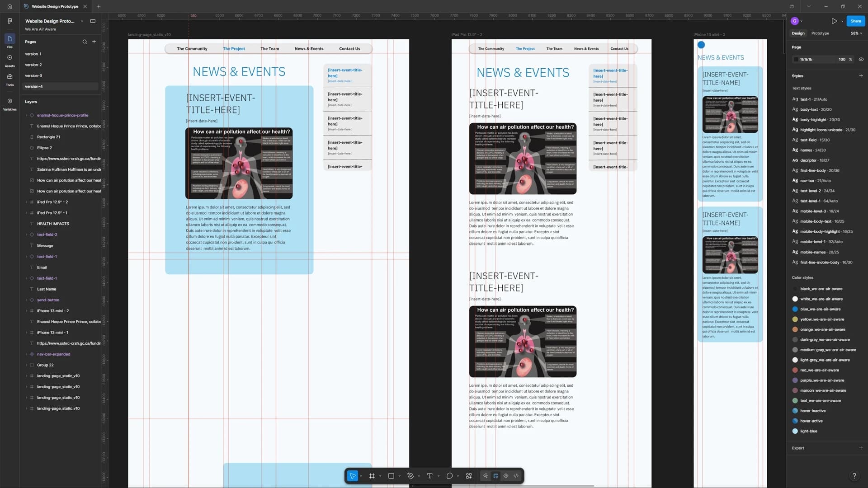The height and width of the screenshot is (488, 868).
Task: Open the zoom level 58% dropdown
Action: [x=856, y=33]
